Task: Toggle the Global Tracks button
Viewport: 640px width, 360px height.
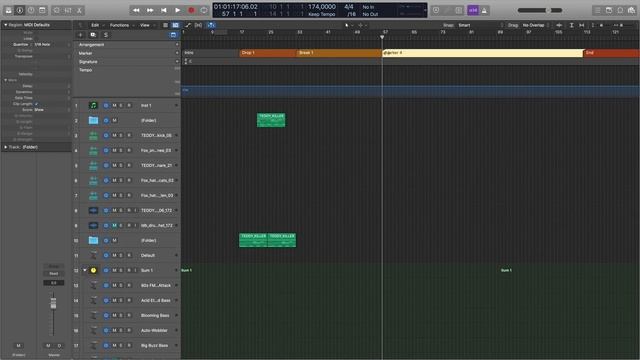Action: [x=173, y=35]
